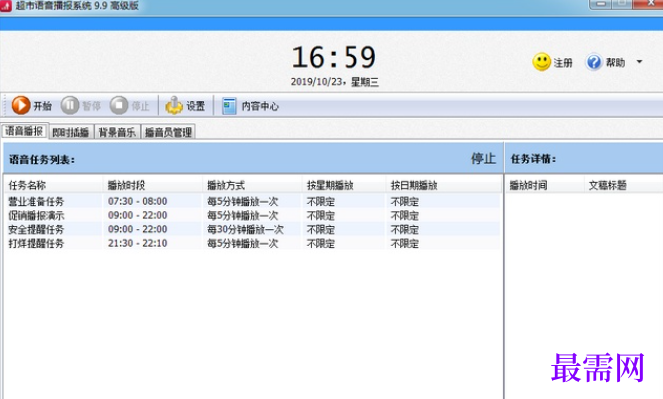This screenshot has height=399, width=663.
Task: Click the 播放时间 column header in task details
Action: pyautogui.click(x=545, y=185)
